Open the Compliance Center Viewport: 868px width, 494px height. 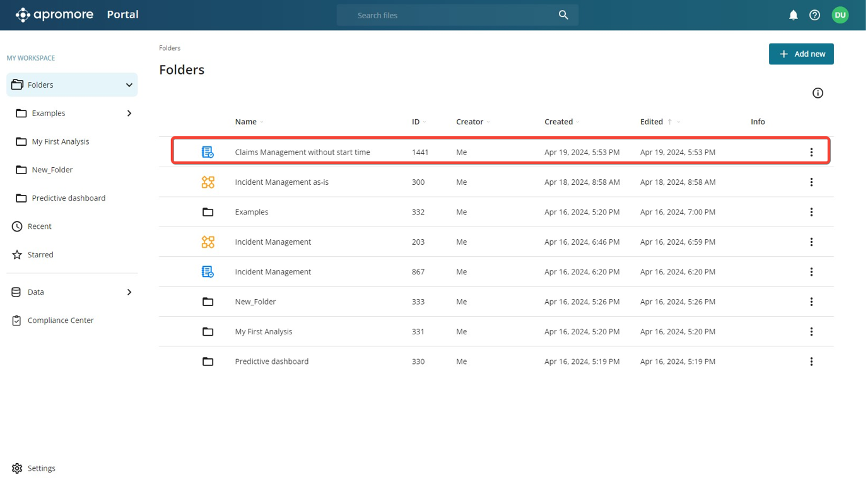[61, 321]
